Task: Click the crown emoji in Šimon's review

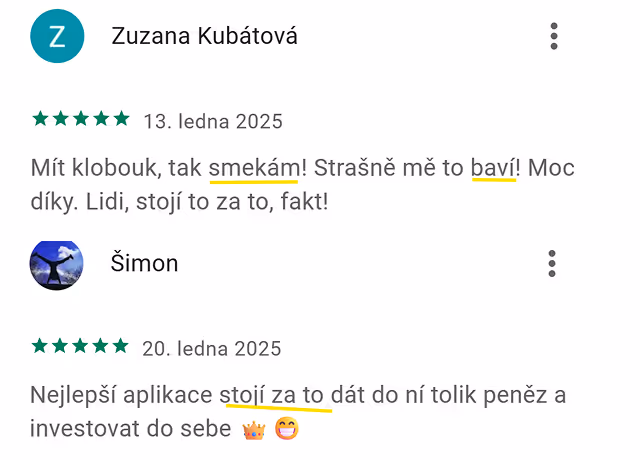Action: (254, 429)
